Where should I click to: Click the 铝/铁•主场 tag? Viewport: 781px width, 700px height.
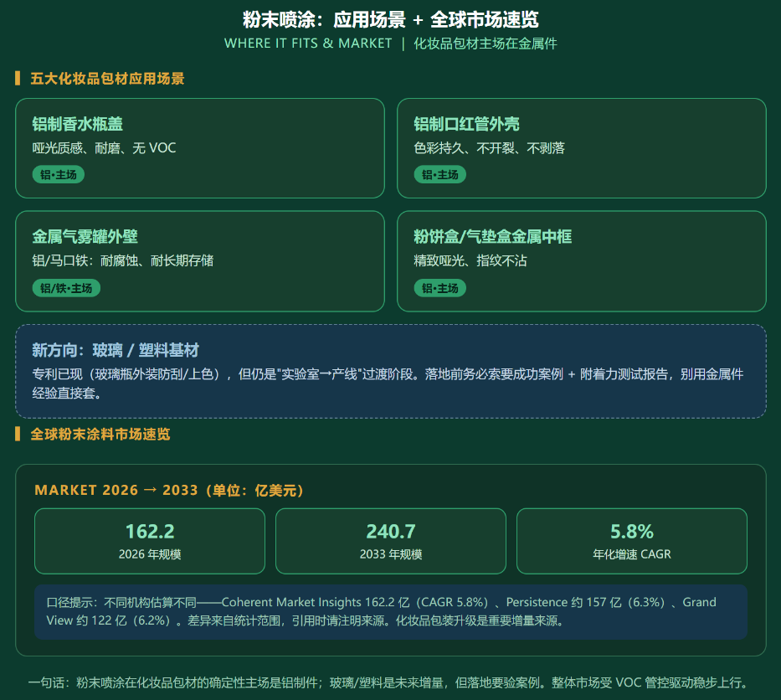pos(66,289)
